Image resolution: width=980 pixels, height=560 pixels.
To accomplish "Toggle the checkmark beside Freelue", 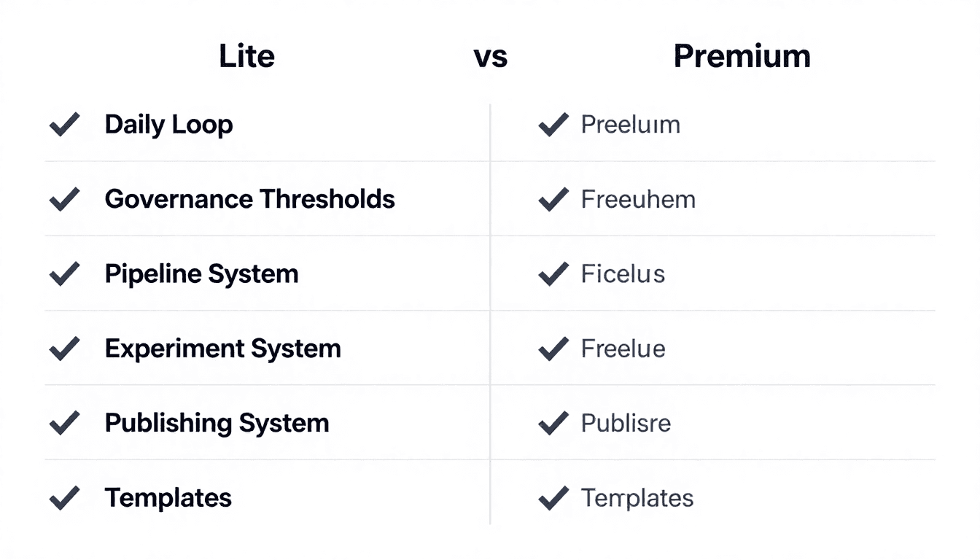I will pyautogui.click(x=553, y=349).
